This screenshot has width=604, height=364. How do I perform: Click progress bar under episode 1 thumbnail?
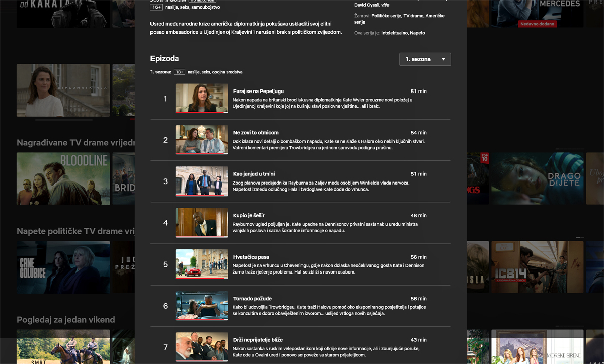point(201,112)
